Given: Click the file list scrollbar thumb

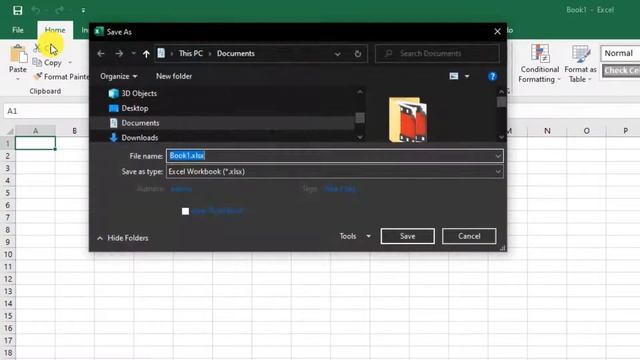Looking at the screenshot, I should (501, 102).
